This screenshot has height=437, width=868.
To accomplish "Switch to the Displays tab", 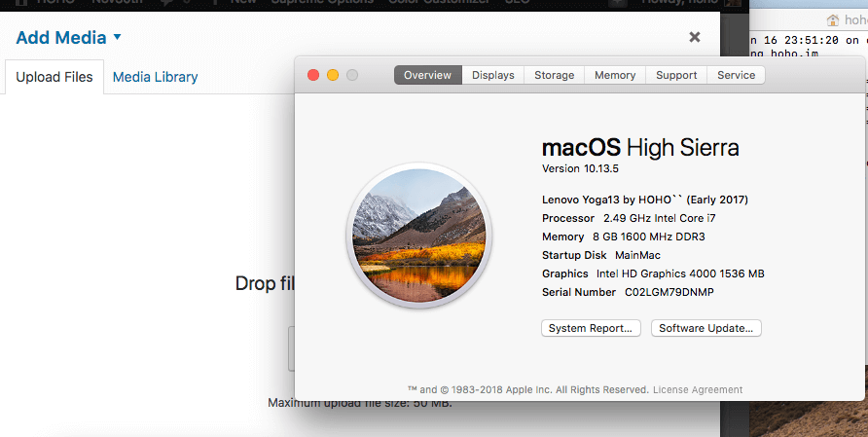I will [492, 75].
